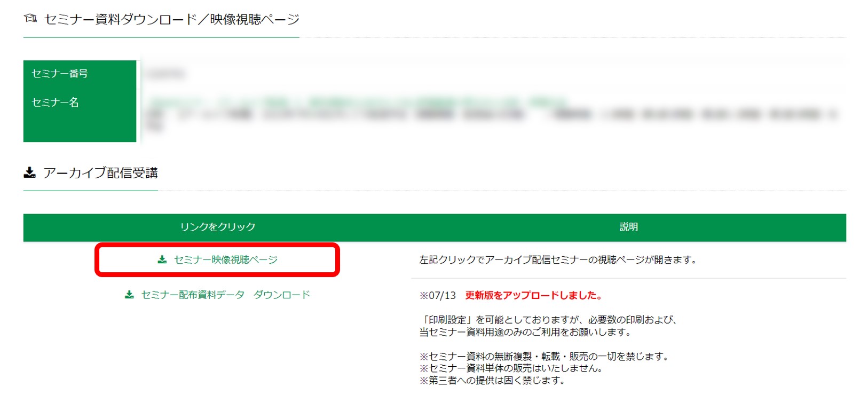Click the ※07/13 date text
868x394 pixels.
coord(438,295)
